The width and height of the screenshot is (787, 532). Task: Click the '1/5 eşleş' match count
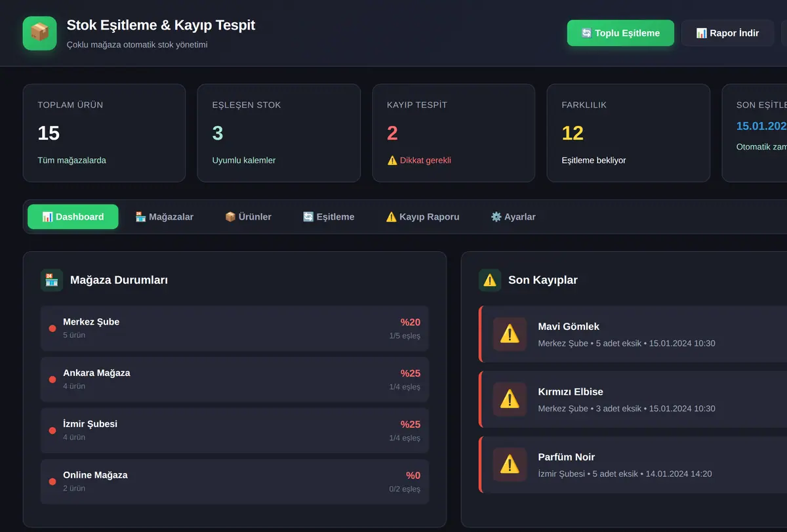405,336
